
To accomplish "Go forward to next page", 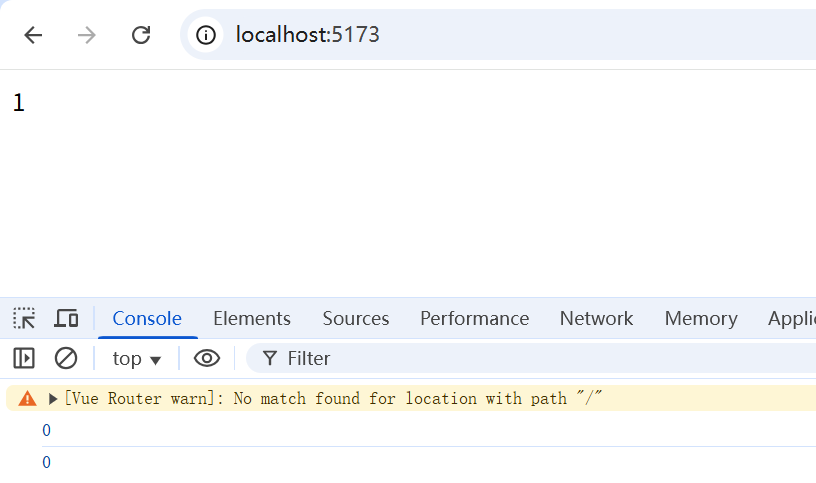I will point(86,35).
